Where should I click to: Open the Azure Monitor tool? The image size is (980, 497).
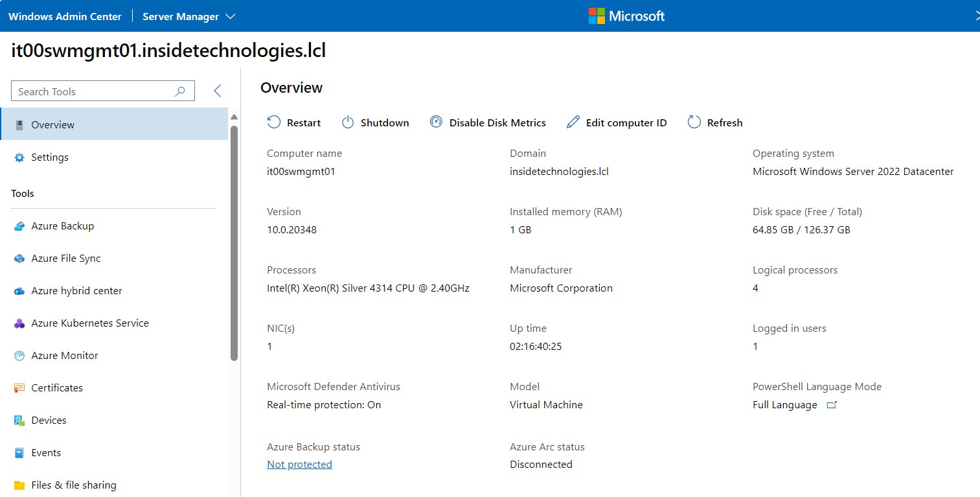114,356
